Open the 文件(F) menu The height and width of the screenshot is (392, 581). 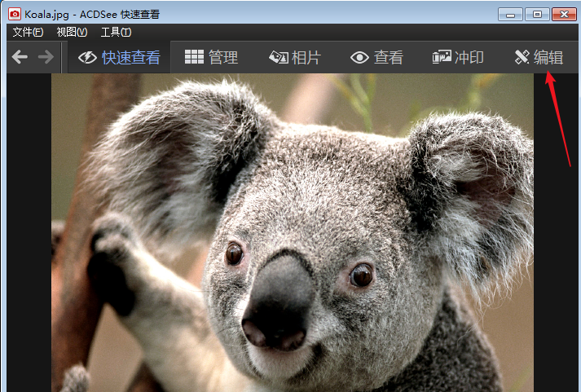point(28,32)
